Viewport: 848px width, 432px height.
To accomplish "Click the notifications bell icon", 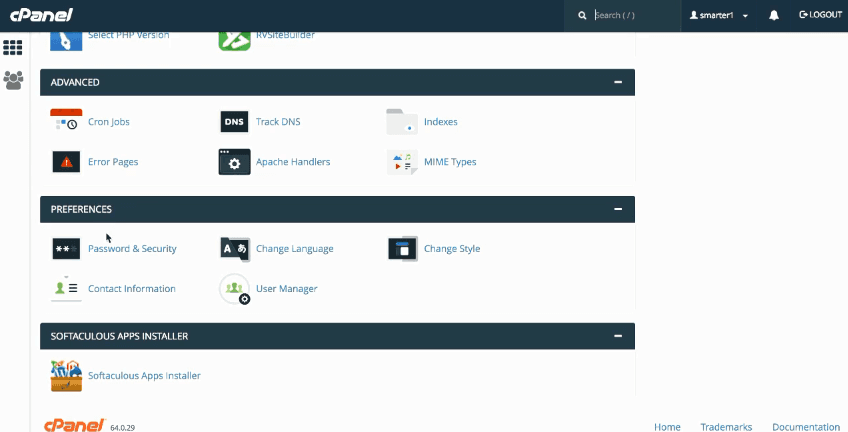I will click(774, 15).
